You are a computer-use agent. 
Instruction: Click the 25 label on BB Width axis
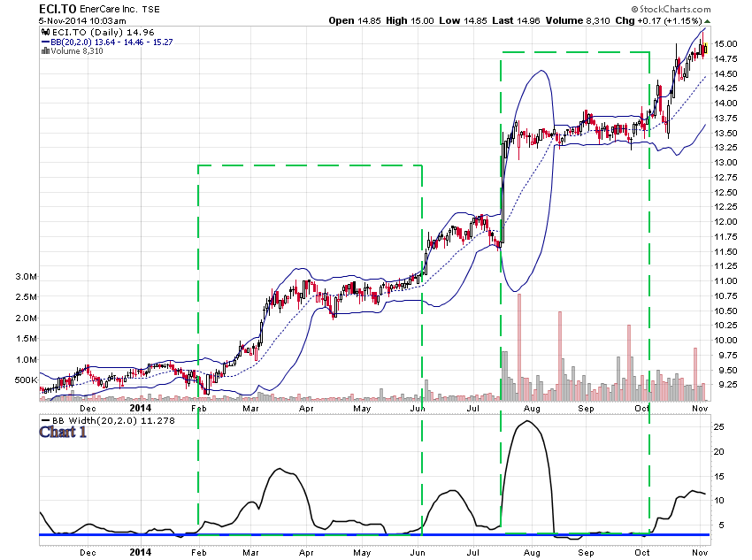pos(718,427)
